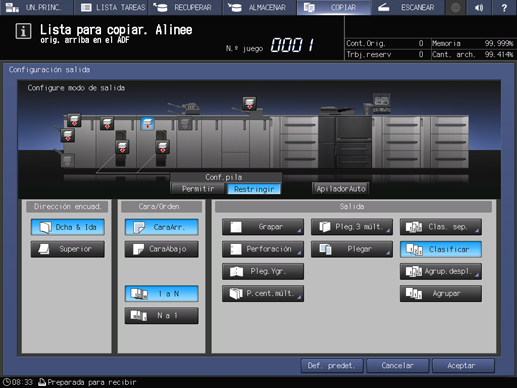Open Plegar fold options

(x=352, y=249)
